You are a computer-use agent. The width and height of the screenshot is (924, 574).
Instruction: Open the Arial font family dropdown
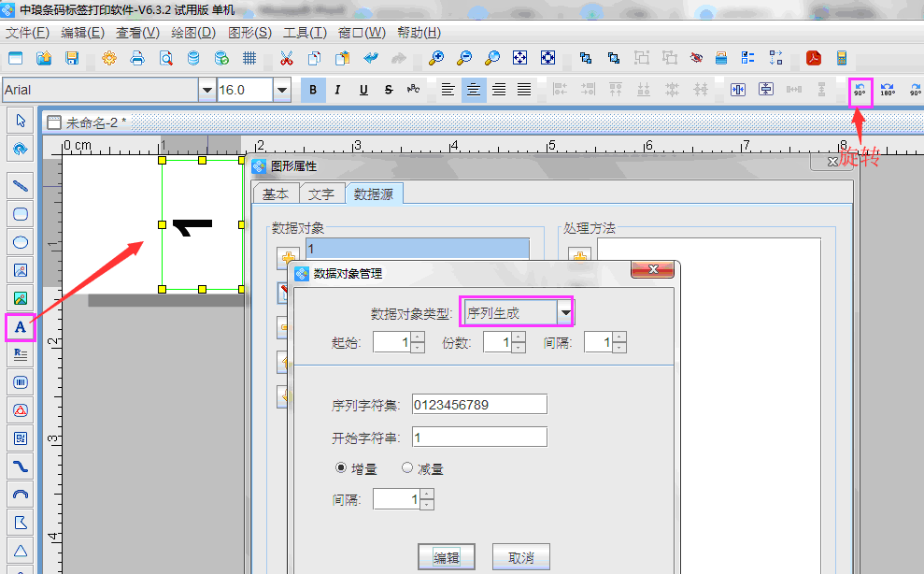(x=209, y=89)
